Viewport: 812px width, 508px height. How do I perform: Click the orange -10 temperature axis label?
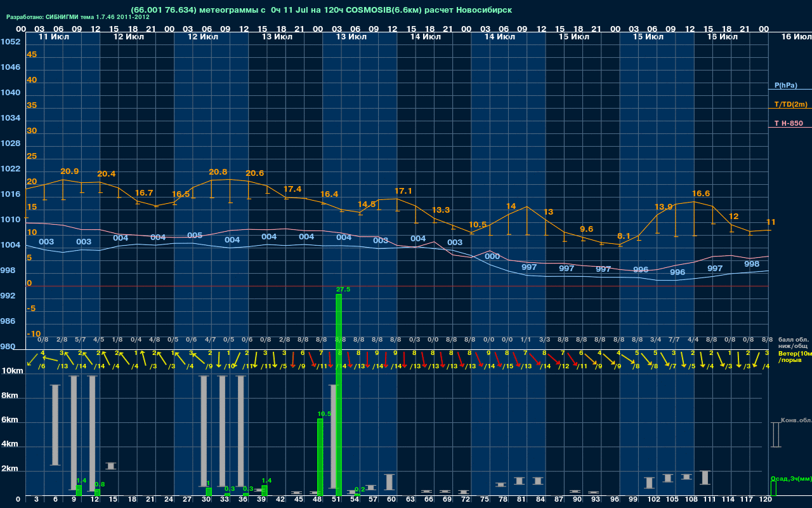[x=34, y=334]
